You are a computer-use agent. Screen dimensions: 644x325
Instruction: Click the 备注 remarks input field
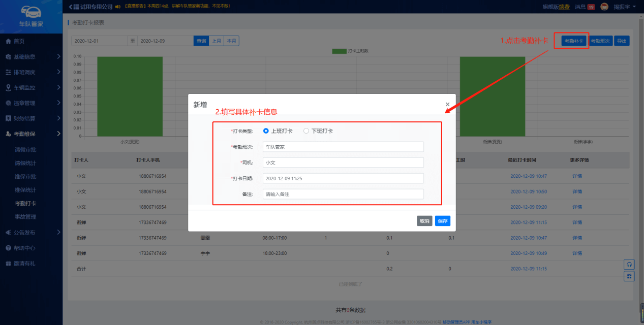click(x=343, y=194)
